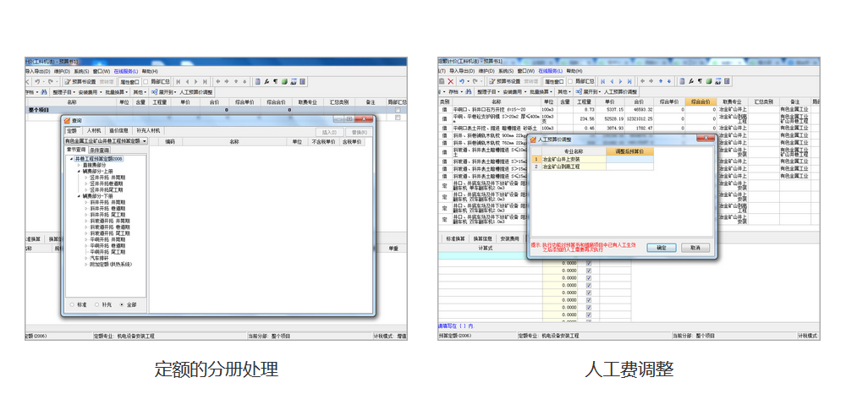Expand the 直接费部分 tree node
The width and height of the screenshot is (868, 394).
[79, 165]
